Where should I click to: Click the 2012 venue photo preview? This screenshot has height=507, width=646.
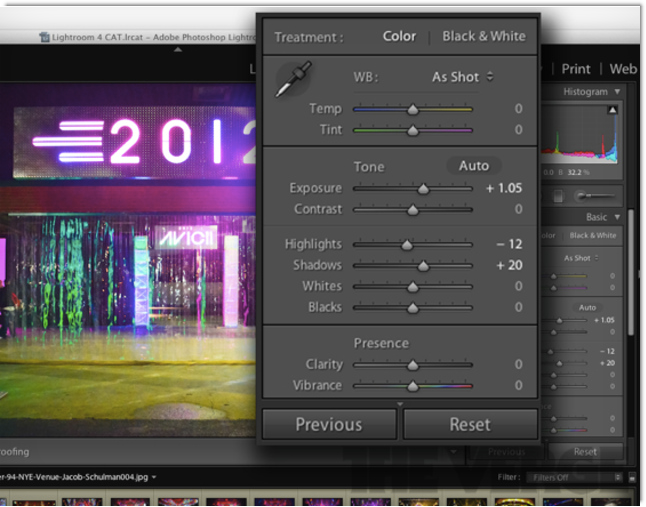[x=128, y=259]
